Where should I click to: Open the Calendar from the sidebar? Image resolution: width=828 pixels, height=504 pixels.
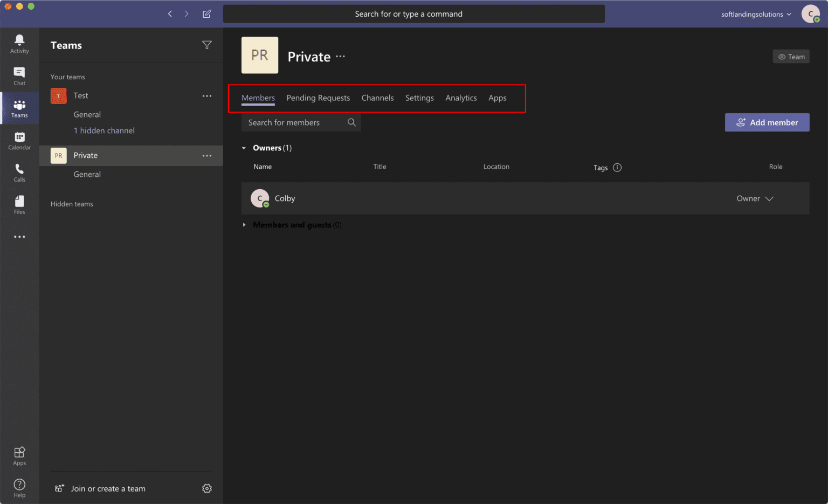(19, 140)
